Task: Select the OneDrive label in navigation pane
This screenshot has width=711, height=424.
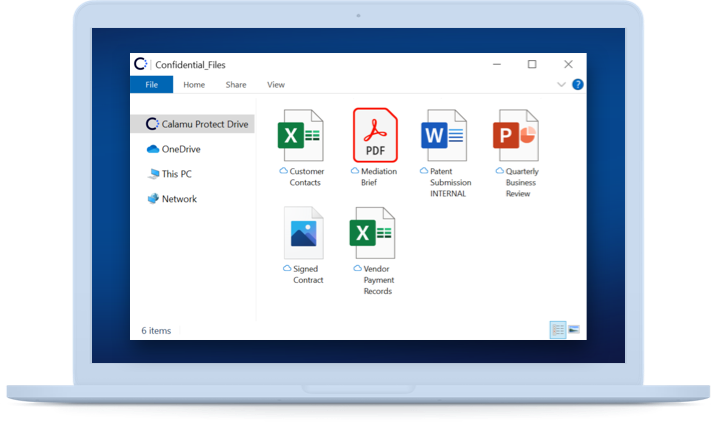Action: click(181, 149)
